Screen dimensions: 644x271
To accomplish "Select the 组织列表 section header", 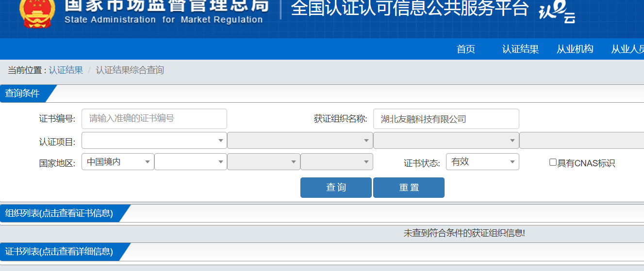I will tap(66, 213).
